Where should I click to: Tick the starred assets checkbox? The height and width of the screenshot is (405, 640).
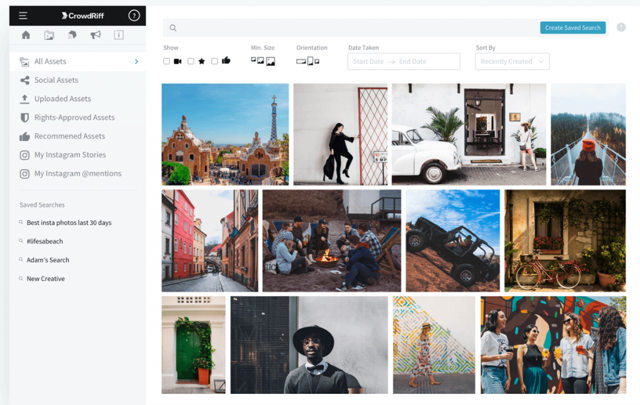click(x=191, y=61)
